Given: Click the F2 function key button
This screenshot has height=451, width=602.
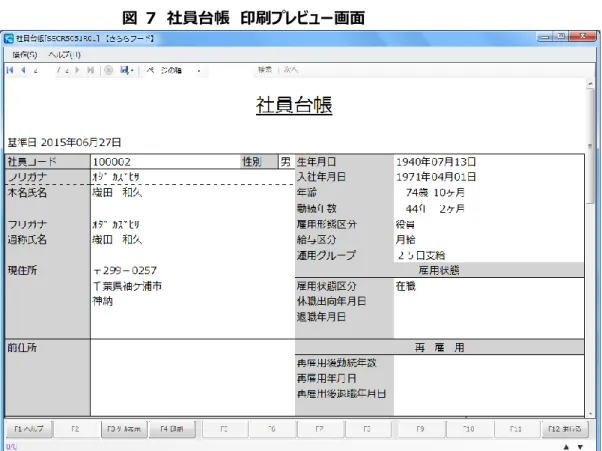Looking at the screenshot, I should 76,429.
